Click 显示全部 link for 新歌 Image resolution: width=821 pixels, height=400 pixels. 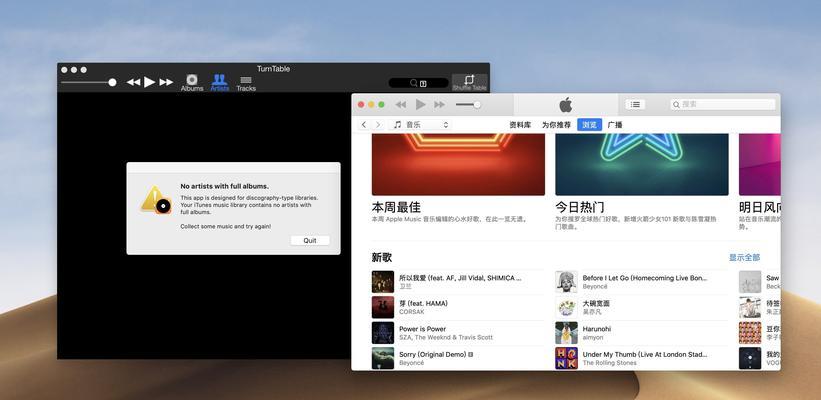point(744,258)
